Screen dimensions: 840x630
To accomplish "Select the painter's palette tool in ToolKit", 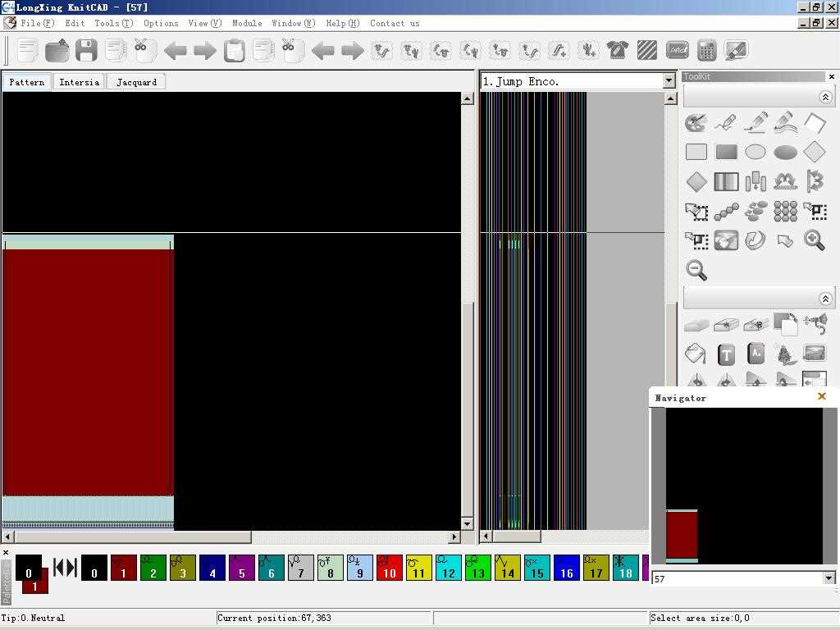I will click(x=696, y=123).
